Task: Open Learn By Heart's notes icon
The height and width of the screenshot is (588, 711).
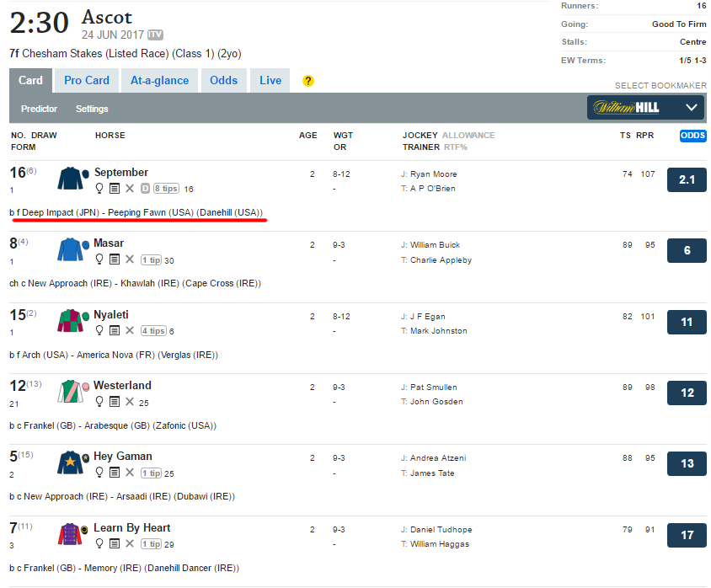Action: click(x=115, y=544)
